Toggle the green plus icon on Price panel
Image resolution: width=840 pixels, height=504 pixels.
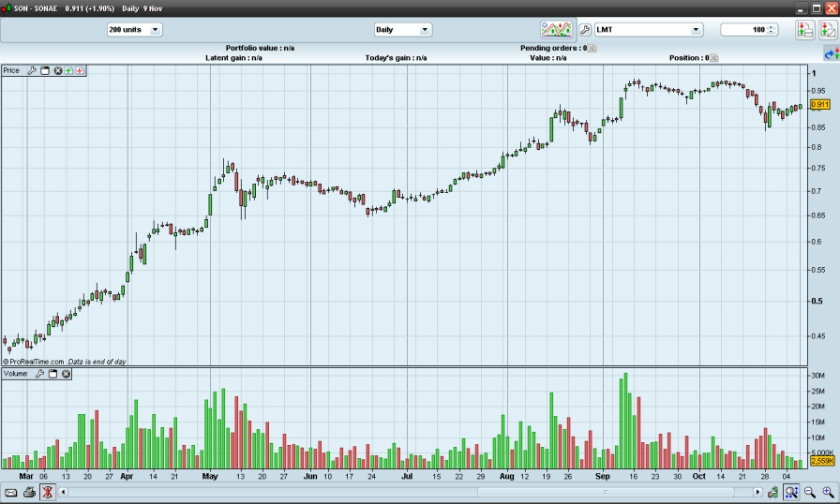(x=69, y=70)
